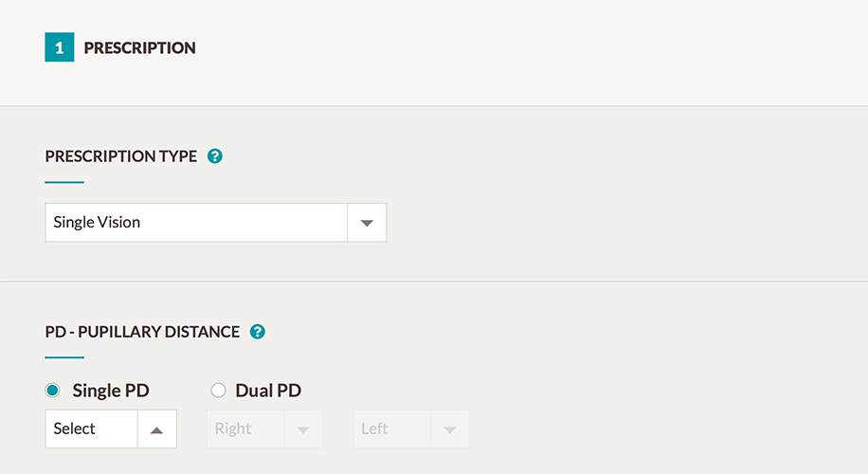Click the up arrow on Select PD box

(156, 429)
